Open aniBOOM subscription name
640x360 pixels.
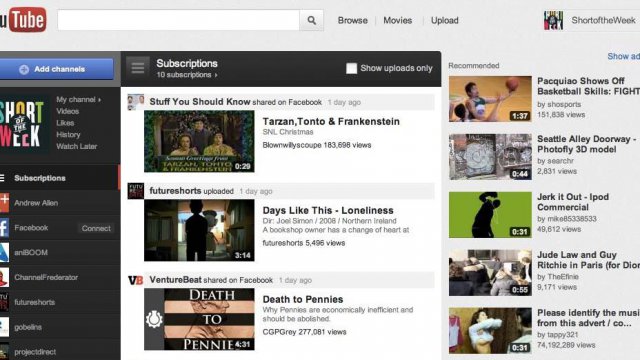(31, 253)
